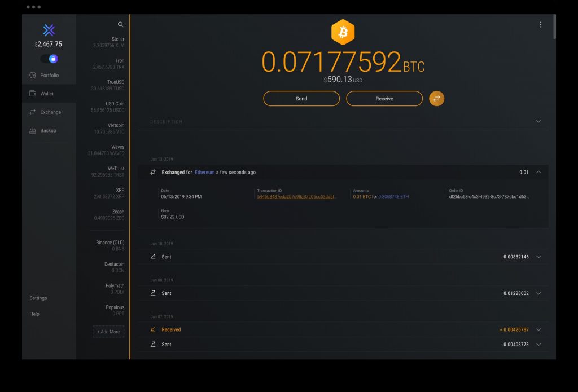Click the sent arrow icon for 0.01228002
The height and width of the screenshot is (392, 578).
tap(153, 293)
